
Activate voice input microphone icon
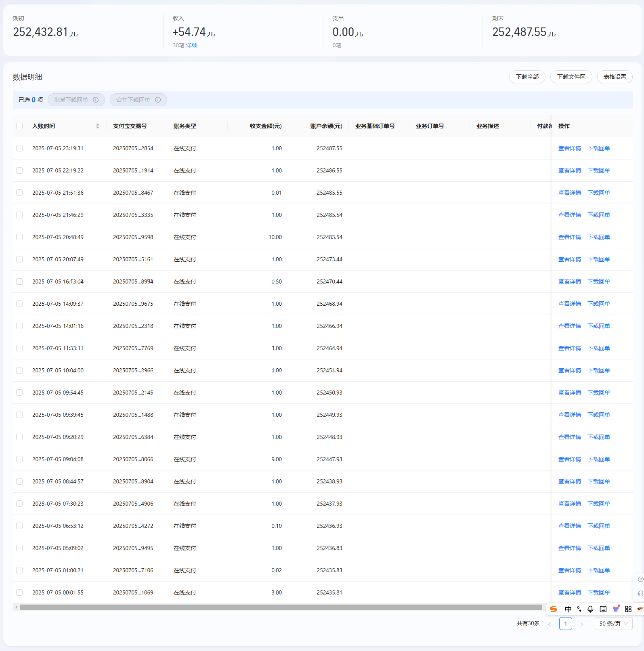(x=590, y=609)
